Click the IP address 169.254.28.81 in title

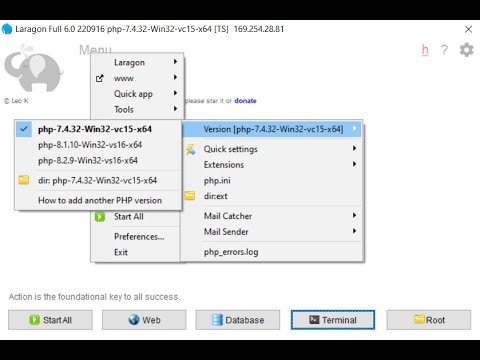point(259,29)
